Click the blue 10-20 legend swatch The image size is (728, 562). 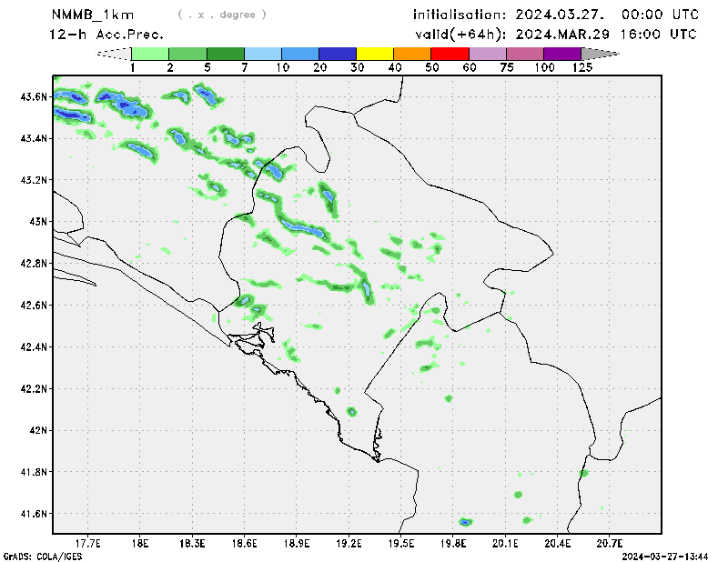tap(300, 54)
